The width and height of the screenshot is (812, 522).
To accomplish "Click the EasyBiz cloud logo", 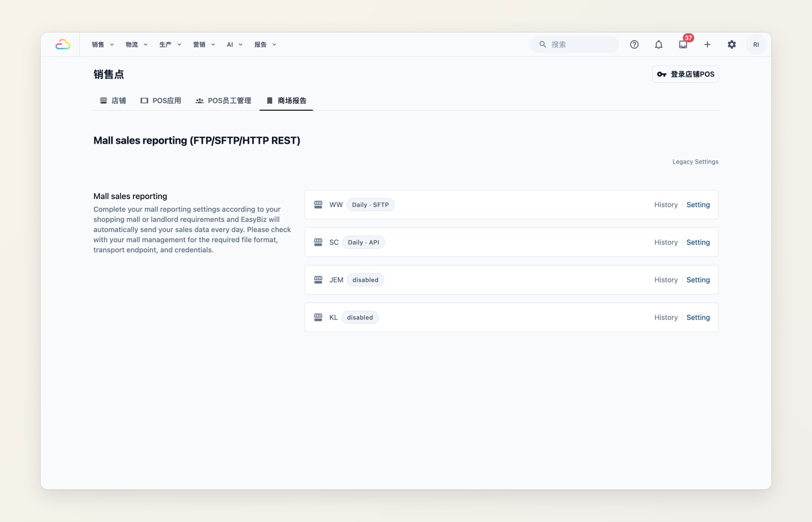I will coord(62,45).
